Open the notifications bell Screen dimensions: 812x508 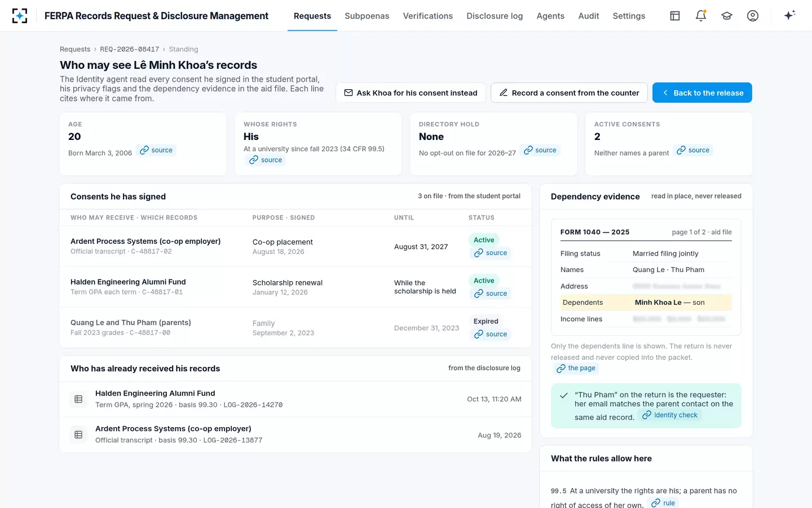[x=701, y=16]
